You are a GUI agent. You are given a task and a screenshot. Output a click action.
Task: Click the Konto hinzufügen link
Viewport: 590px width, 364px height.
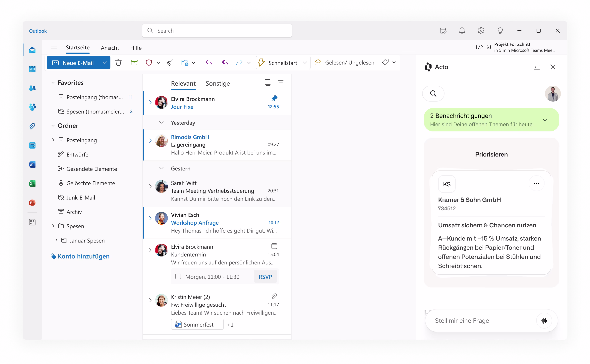point(83,256)
